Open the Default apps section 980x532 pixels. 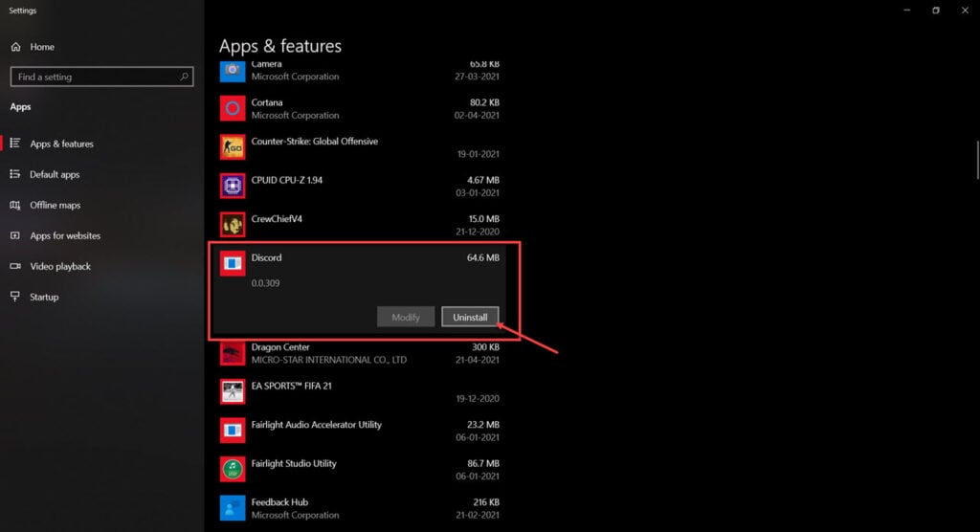click(55, 174)
